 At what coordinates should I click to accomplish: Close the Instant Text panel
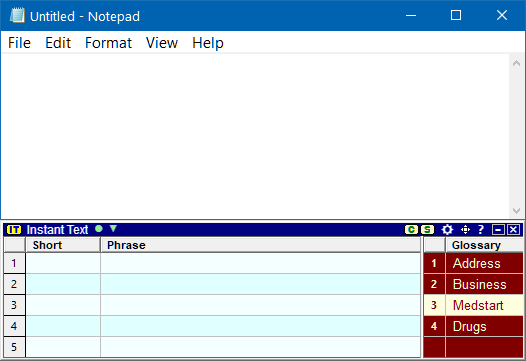tap(514, 230)
